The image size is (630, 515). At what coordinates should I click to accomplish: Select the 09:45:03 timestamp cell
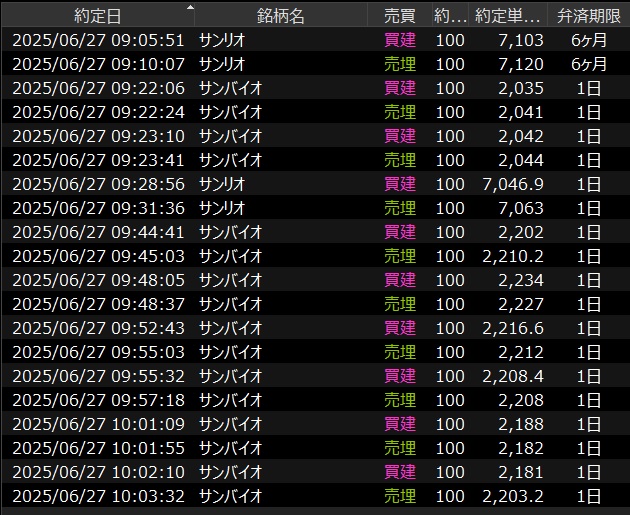tap(98, 256)
